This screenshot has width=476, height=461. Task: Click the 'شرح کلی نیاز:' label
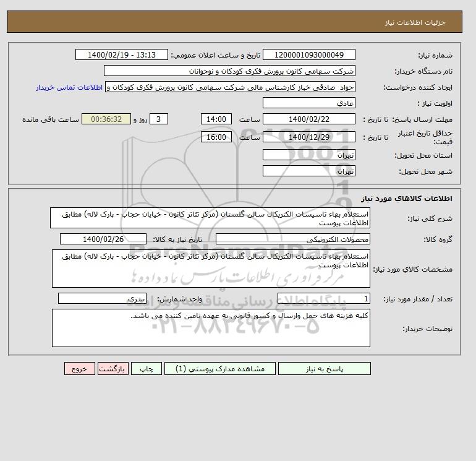coord(430,218)
